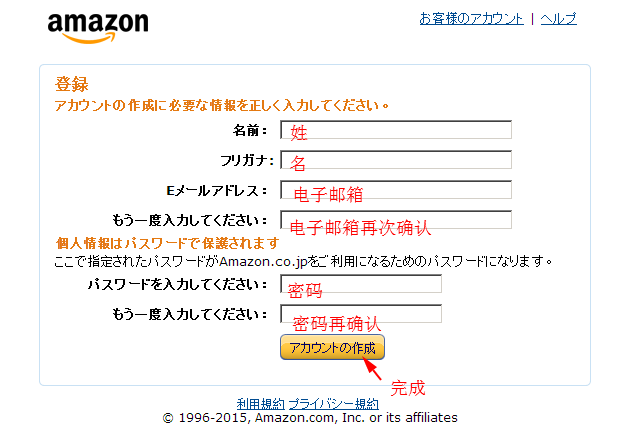The height and width of the screenshot is (444, 619).
Task: Click the Eメールアドレス field label
Action: tap(217, 190)
